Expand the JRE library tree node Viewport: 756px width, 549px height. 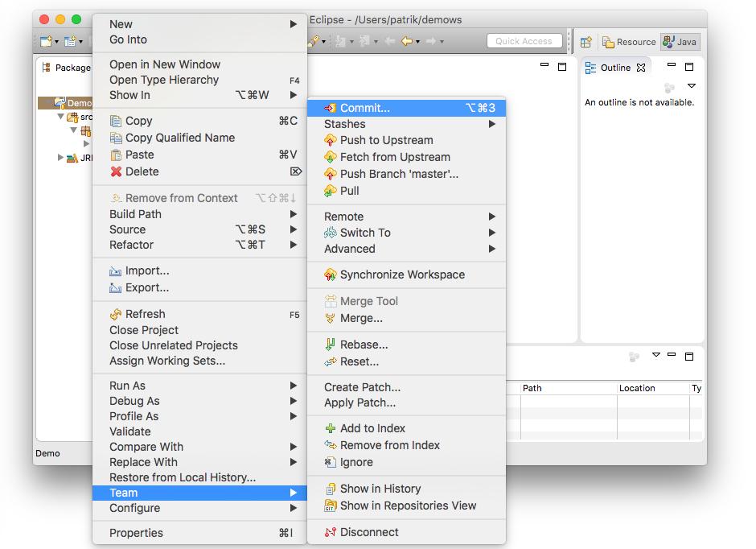[x=60, y=157]
